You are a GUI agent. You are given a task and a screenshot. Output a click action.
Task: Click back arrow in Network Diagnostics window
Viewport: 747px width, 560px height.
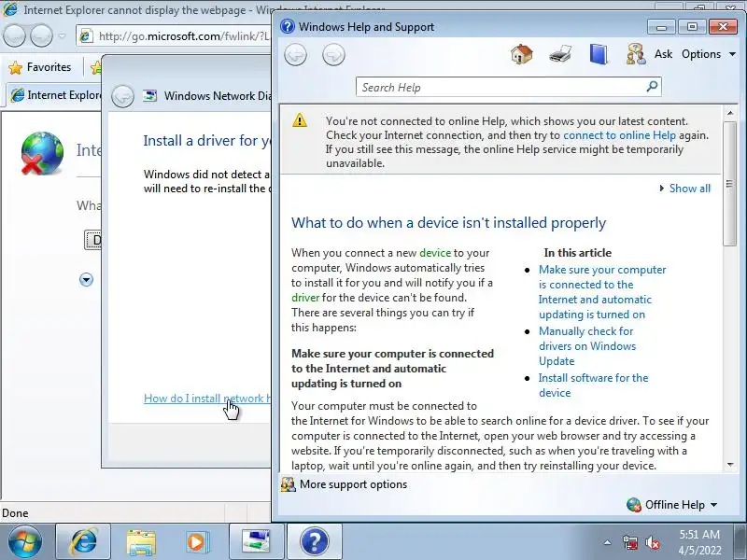[122, 96]
